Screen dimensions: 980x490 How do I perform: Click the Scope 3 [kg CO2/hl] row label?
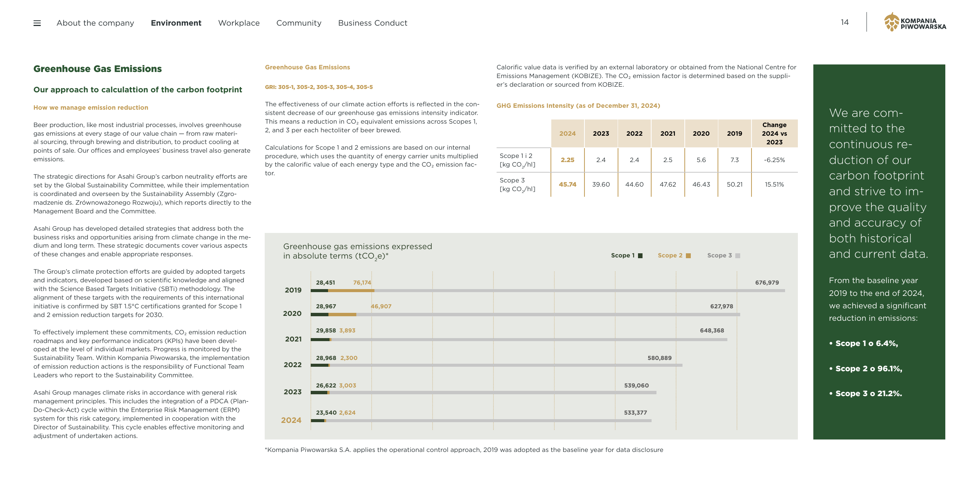coord(517,185)
